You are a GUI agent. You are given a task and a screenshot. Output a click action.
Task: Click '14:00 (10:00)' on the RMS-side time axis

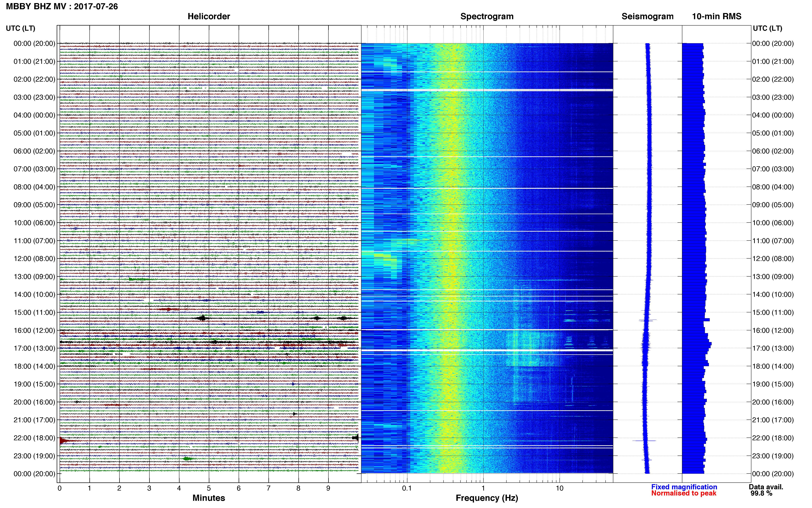[x=773, y=295]
